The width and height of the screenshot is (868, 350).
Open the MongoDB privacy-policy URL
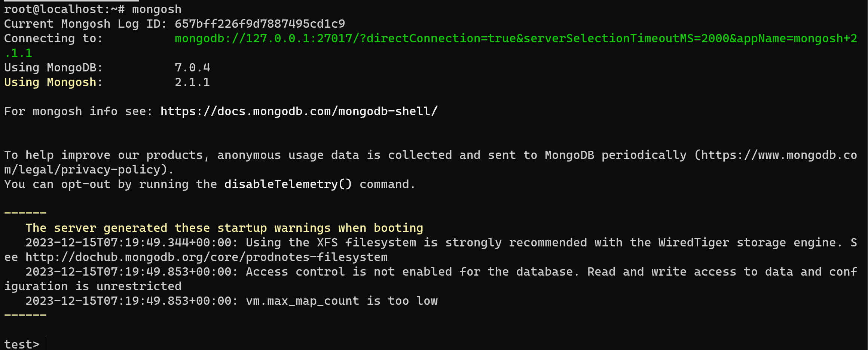(x=779, y=155)
